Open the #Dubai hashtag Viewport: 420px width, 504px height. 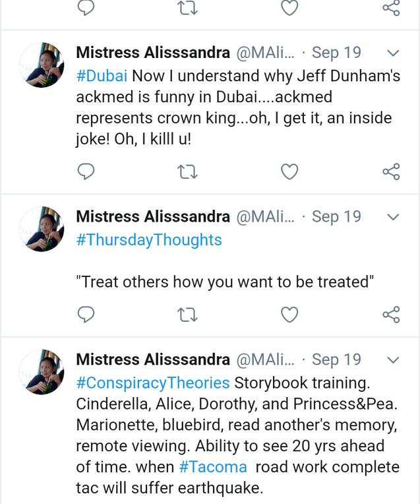coord(102,75)
